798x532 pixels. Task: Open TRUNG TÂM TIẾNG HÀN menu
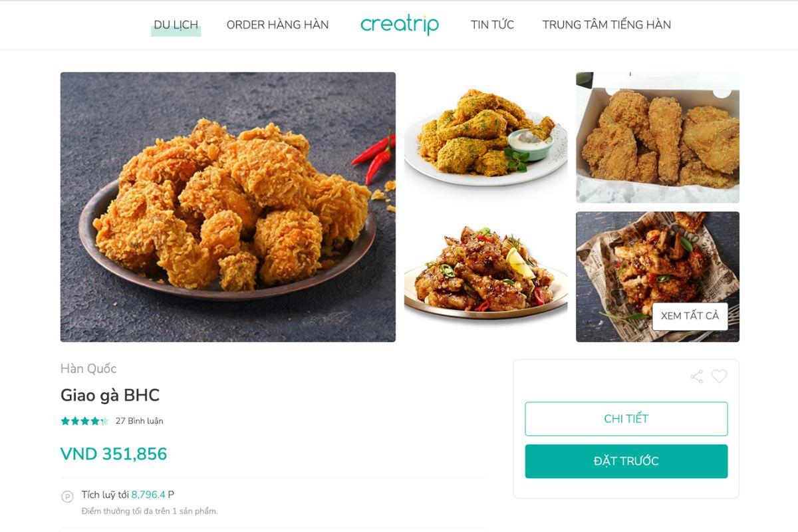[x=606, y=25]
